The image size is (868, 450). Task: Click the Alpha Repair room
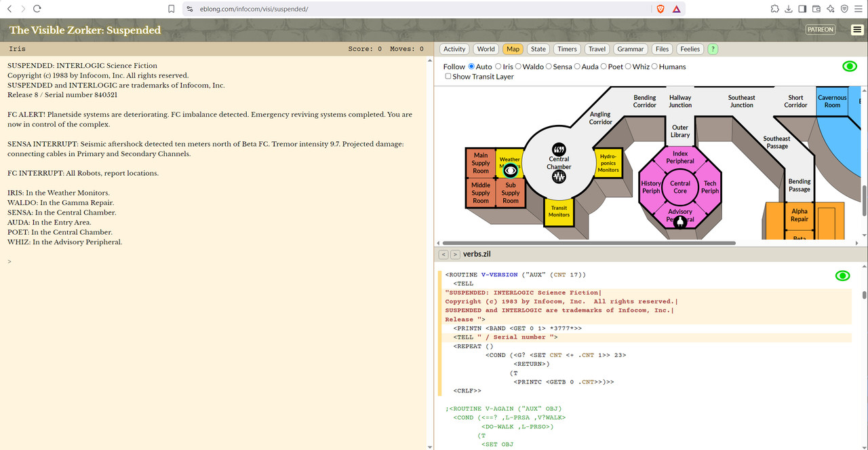pos(800,215)
